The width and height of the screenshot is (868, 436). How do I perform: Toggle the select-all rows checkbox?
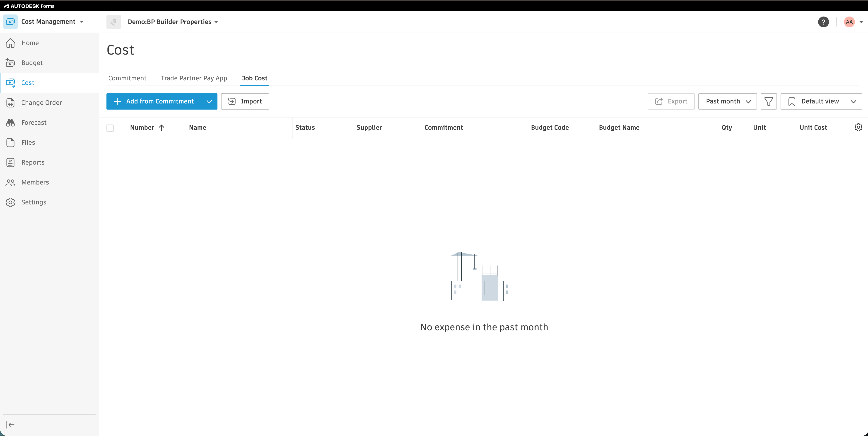110,128
